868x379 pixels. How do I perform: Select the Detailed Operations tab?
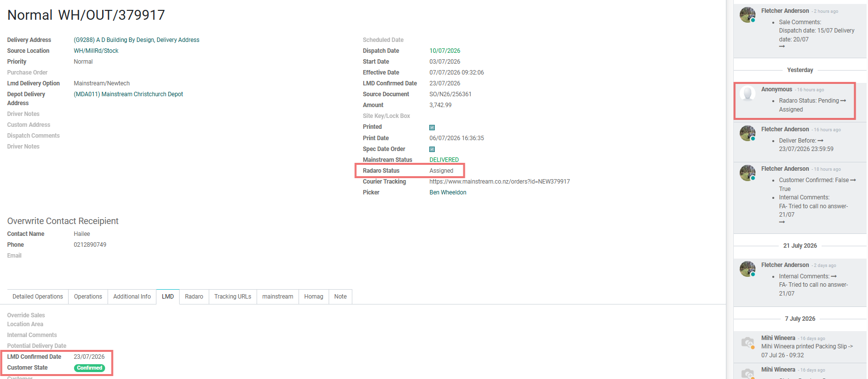(x=38, y=297)
